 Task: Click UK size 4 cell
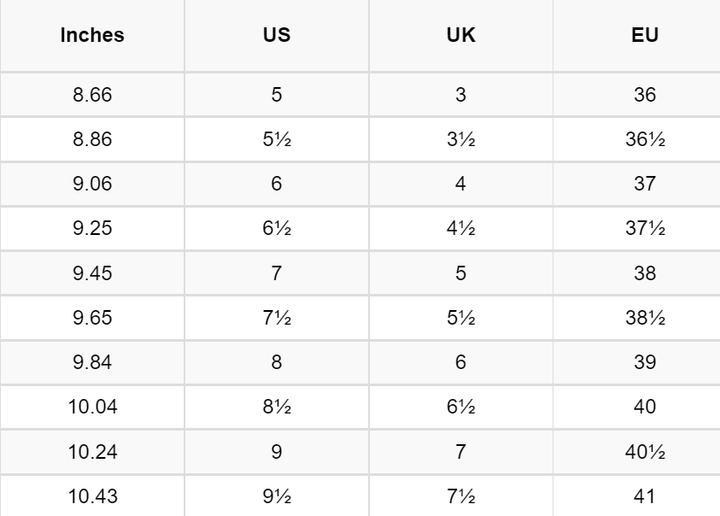tap(460, 184)
